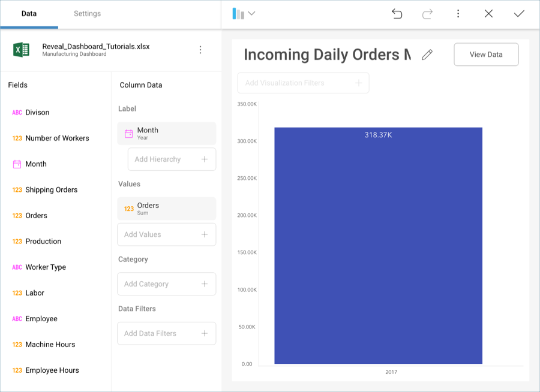Image resolution: width=540 pixels, height=392 pixels.
Task: Click Add Data Filters
Action: pyautogui.click(x=166, y=333)
